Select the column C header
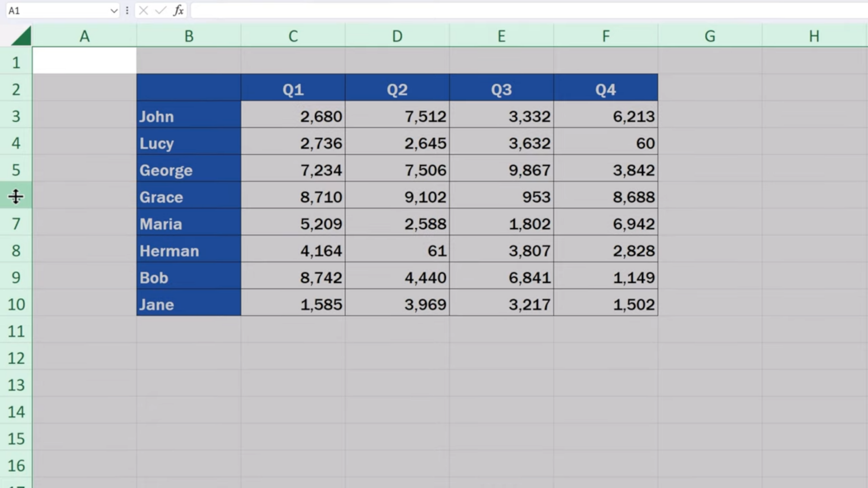The height and width of the screenshot is (488, 868). coord(293,35)
